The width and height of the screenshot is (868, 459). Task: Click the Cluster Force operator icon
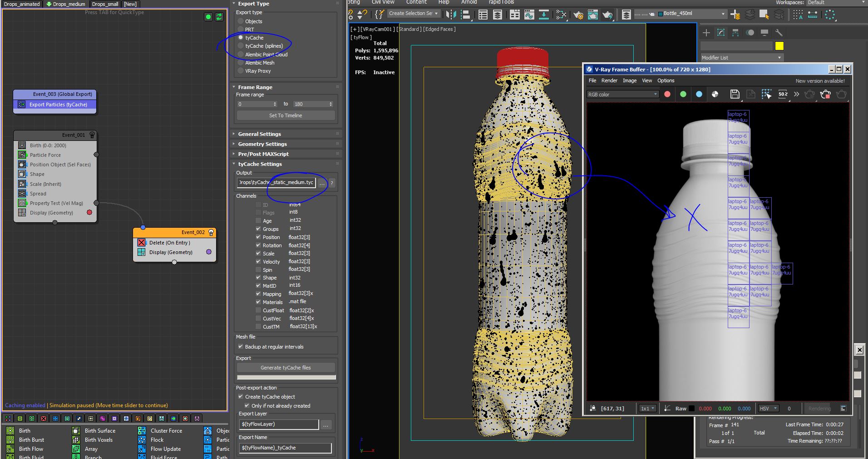[142, 430]
